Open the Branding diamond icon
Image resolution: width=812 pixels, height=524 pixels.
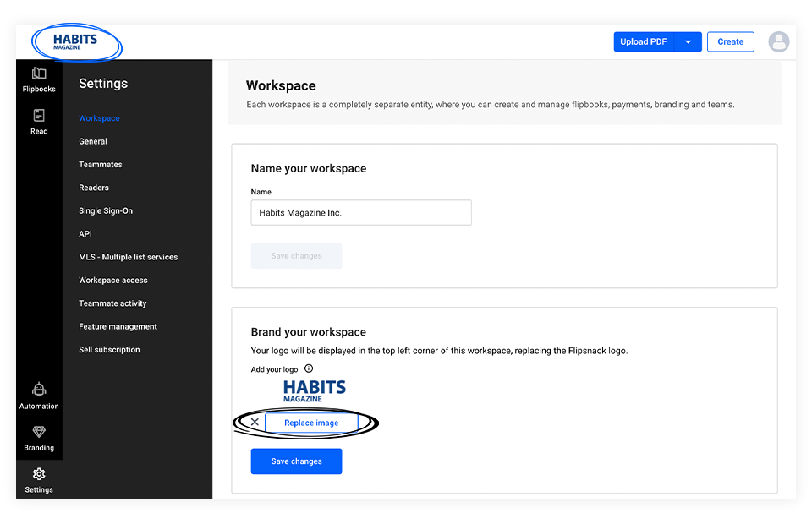[39, 431]
